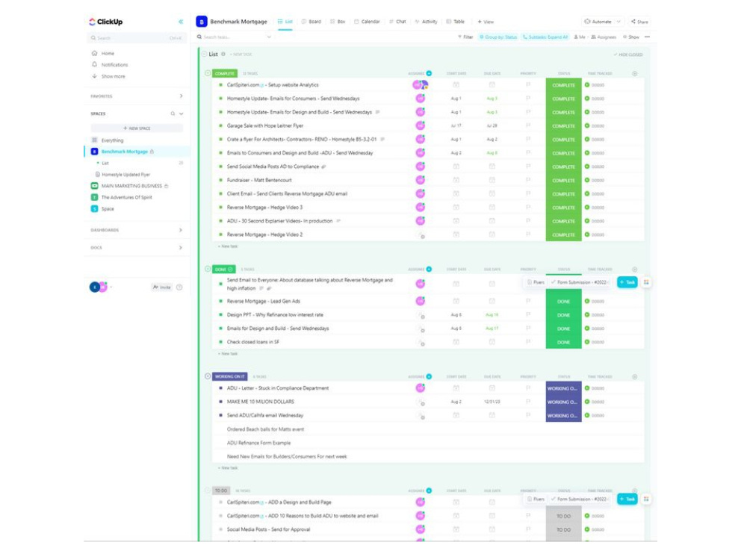This screenshot has width=747, height=560.
Task: Click assignee sort icon in DONE header
Action: 429,269
